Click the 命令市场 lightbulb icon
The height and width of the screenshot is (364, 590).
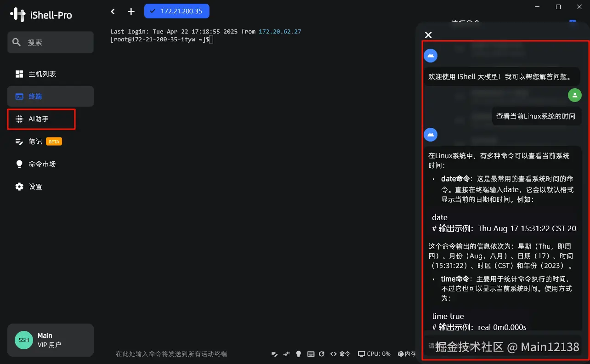[19, 164]
